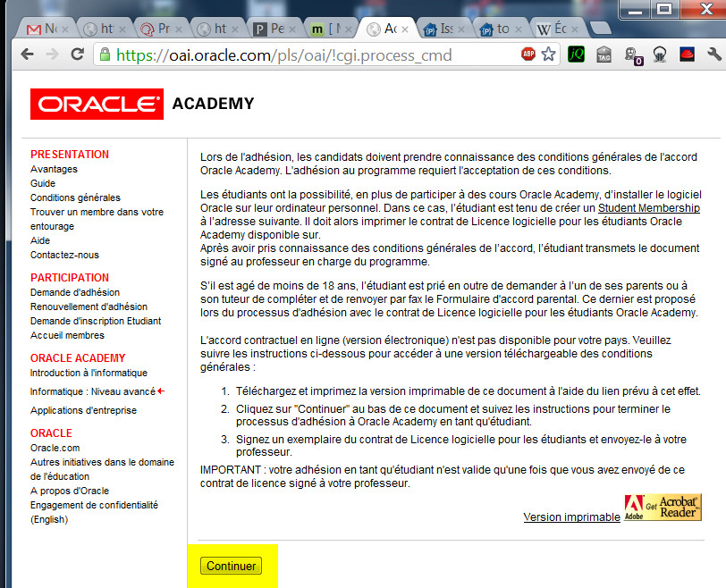Screen dimensions: 726x588
Task: Open the jQ extension icon
Action: pyautogui.click(x=576, y=55)
